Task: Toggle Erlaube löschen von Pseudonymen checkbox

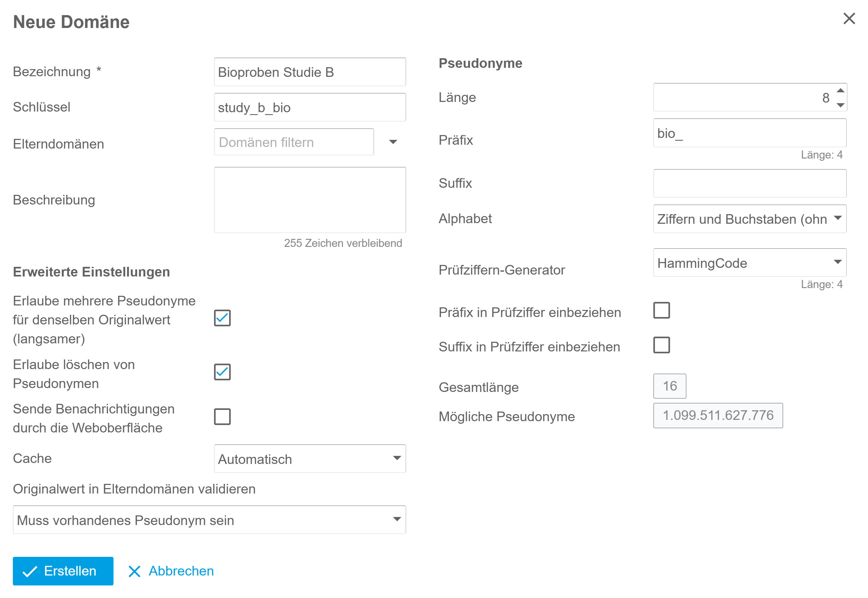Action: click(222, 372)
